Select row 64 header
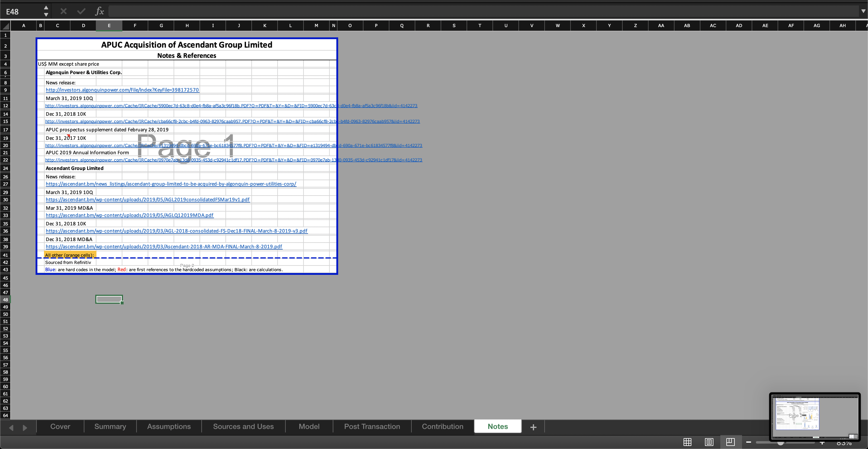 [x=5, y=415]
